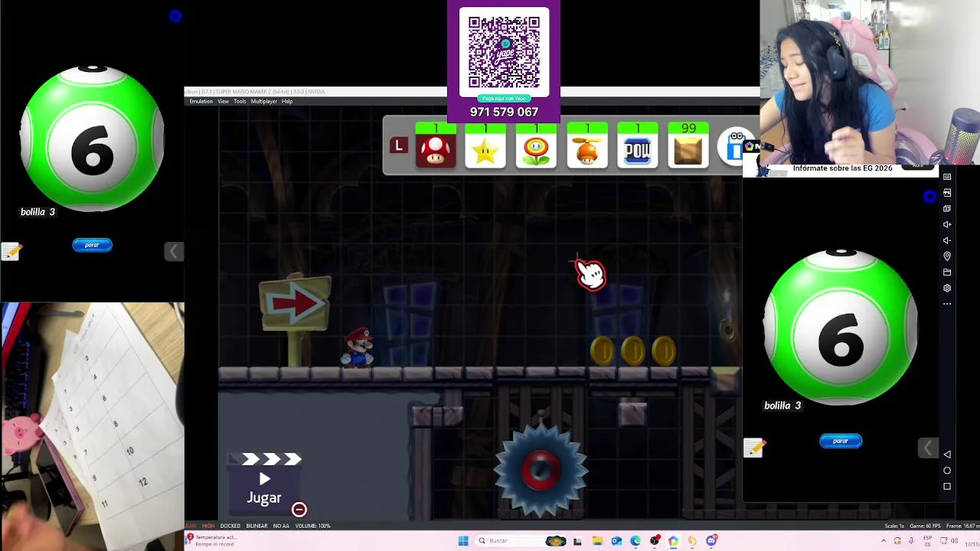
Task: Click the keyboard icon in the emulator sidebar
Action: tap(947, 177)
